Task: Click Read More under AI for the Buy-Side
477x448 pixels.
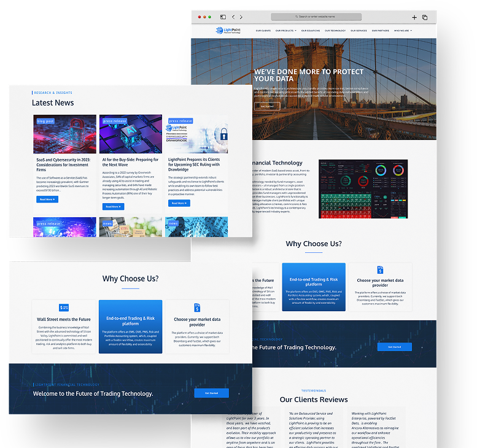Action: (113, 207)
